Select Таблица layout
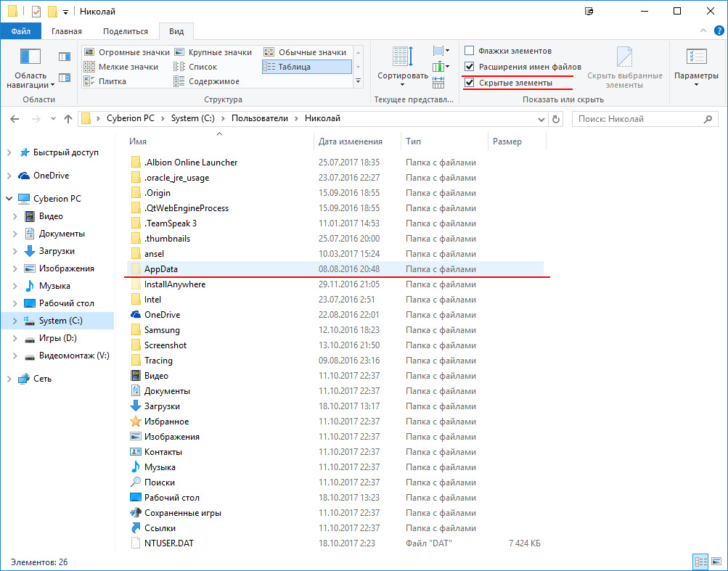 (306, 67)
